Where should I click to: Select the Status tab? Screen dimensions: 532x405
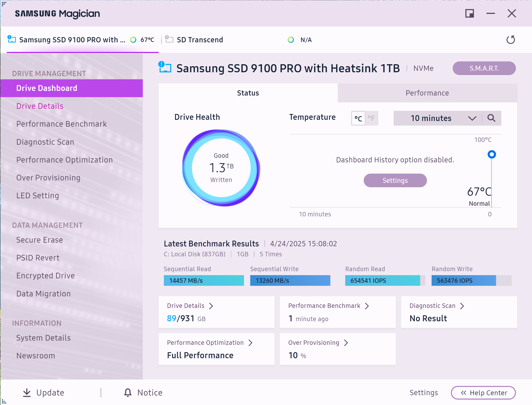248,93
